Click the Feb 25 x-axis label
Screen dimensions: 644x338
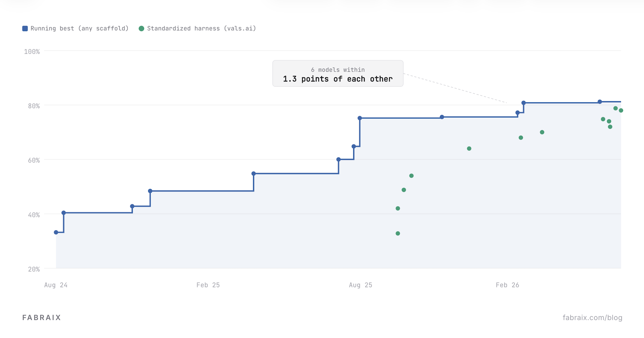point(208,285)
